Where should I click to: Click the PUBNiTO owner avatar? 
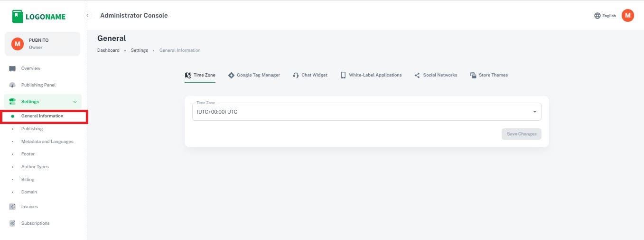coord(18,44)
